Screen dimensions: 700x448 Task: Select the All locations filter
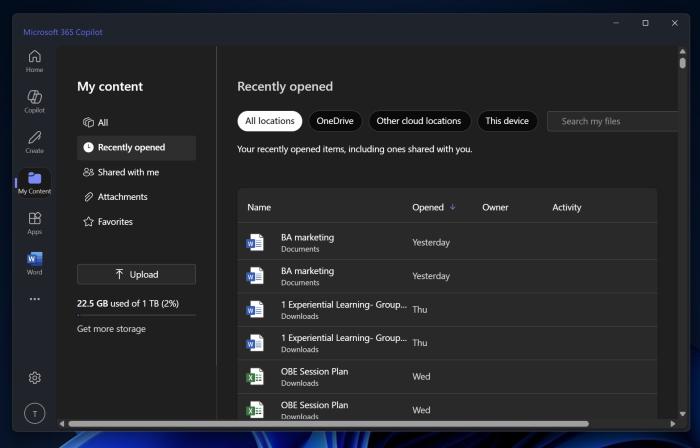click(x=270, y=121)
